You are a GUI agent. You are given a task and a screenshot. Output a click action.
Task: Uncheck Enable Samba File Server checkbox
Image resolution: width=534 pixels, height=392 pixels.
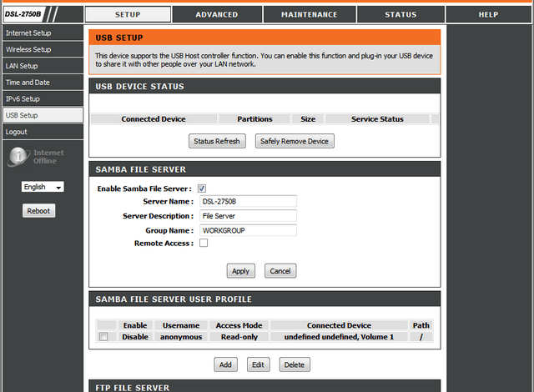click(202, 188)
